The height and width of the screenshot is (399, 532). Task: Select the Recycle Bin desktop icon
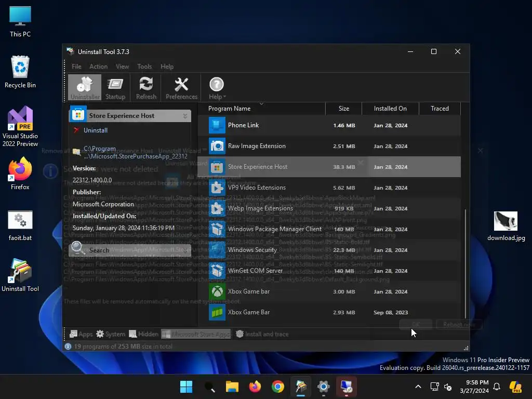pyautogui.click(x=20, y=72)
